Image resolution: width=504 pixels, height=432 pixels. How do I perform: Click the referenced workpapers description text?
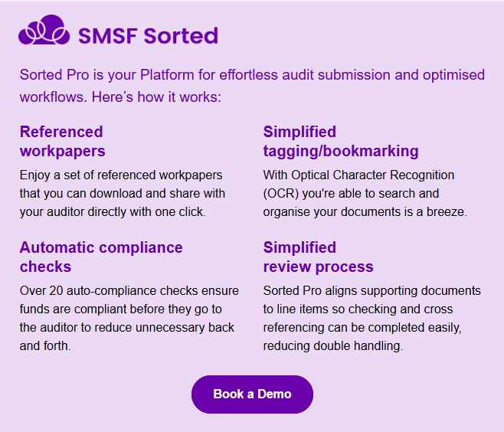click(x=122, y=194)
